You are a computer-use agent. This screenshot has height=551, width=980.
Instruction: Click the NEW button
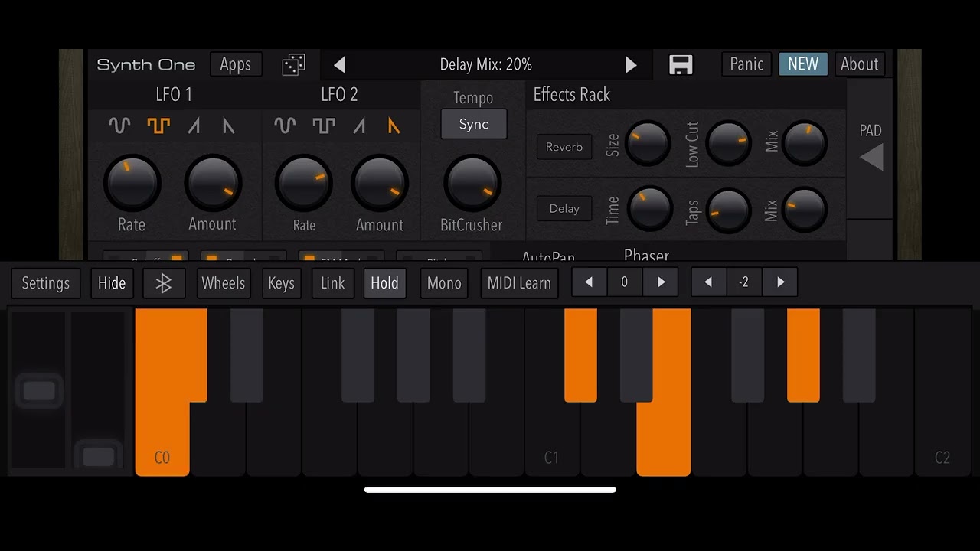803,64
